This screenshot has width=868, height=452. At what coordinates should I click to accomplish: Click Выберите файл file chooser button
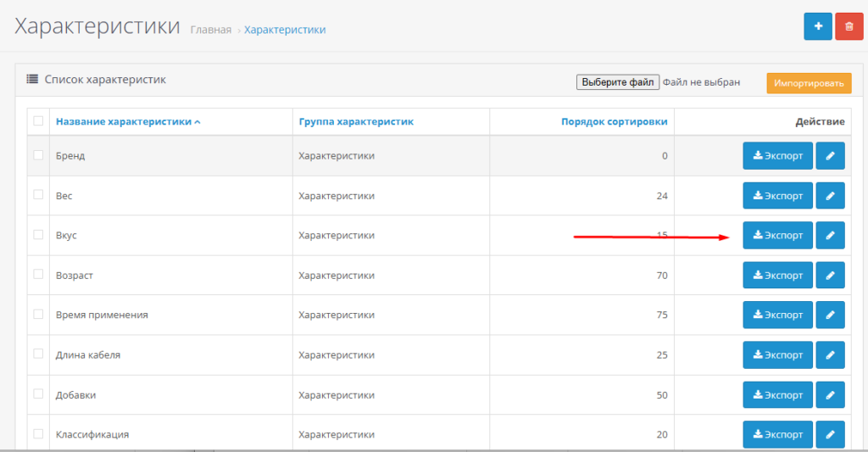pyautogui.click(x=617, y=82)
